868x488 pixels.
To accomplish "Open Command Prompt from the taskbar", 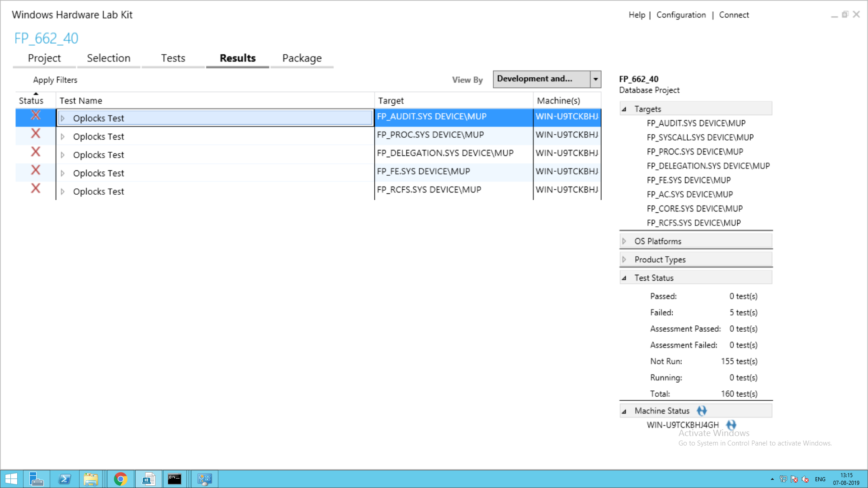I will (175, 479).
